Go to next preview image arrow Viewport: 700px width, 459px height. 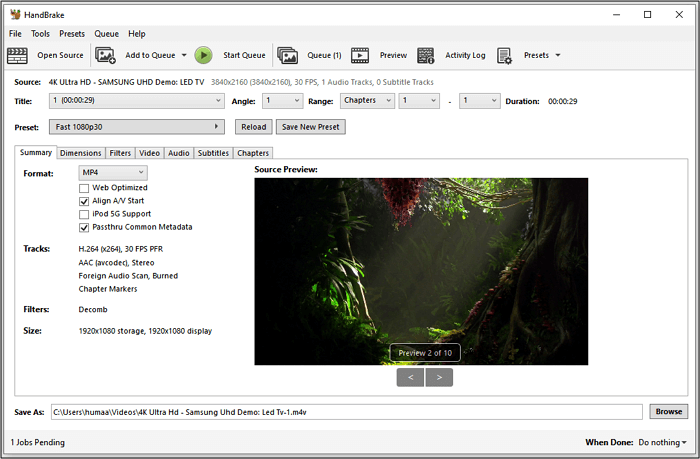click(x=439, y=377)
